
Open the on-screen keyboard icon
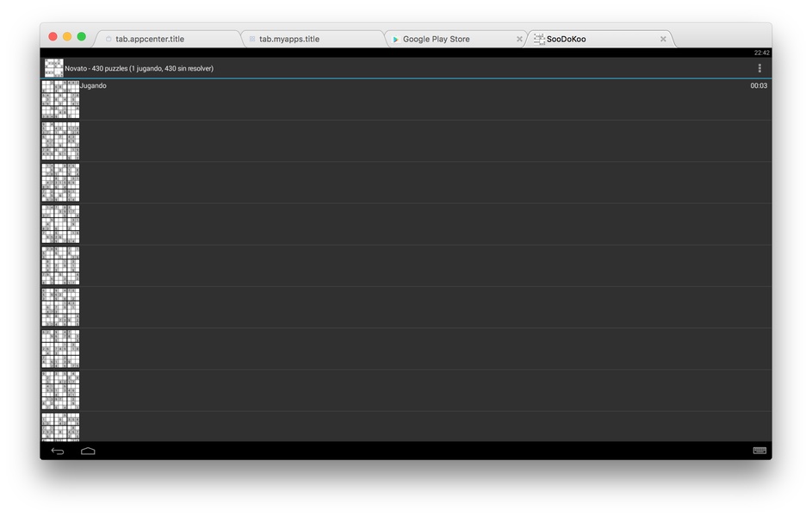click(759, 451)
